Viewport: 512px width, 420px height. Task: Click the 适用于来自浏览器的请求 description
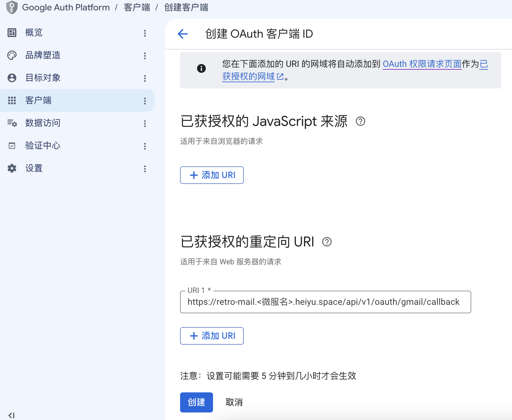click(221, 141)
